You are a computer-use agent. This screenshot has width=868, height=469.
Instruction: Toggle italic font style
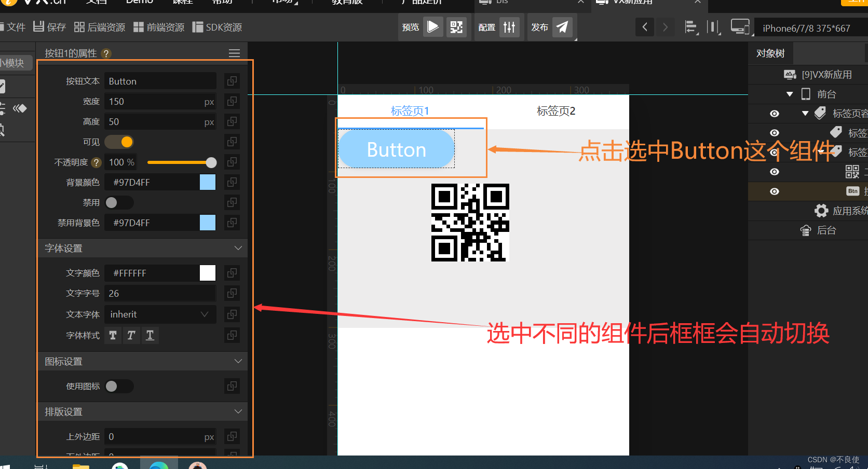click(x=131, y=335)
